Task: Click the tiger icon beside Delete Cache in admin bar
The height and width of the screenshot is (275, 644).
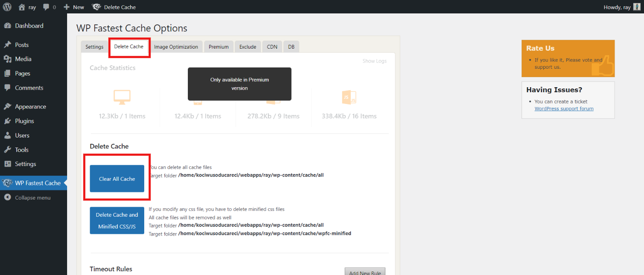Action: tap(96, 7)
